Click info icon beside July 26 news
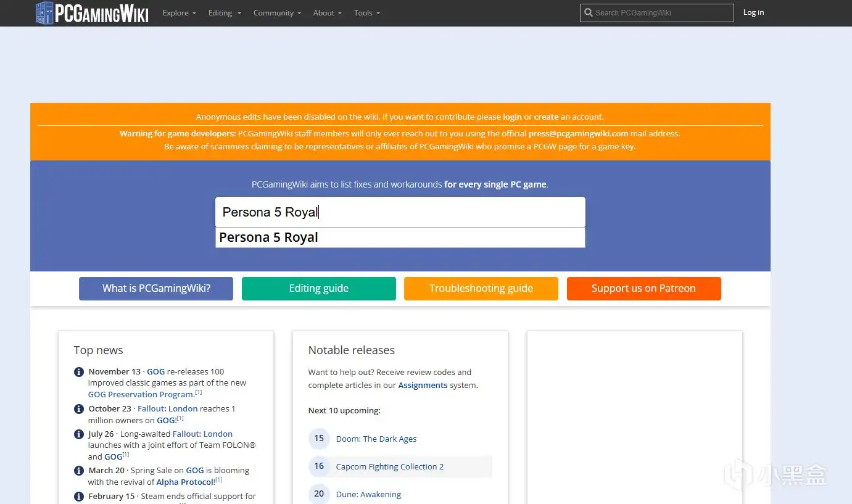The image size is (852, 504). pyautogui.click(x=79, y=434)
